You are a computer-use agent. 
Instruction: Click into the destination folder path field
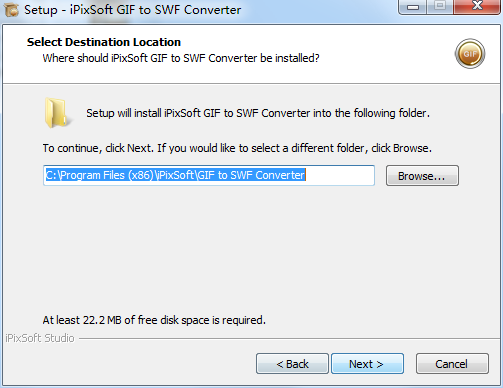coord(209,175)
